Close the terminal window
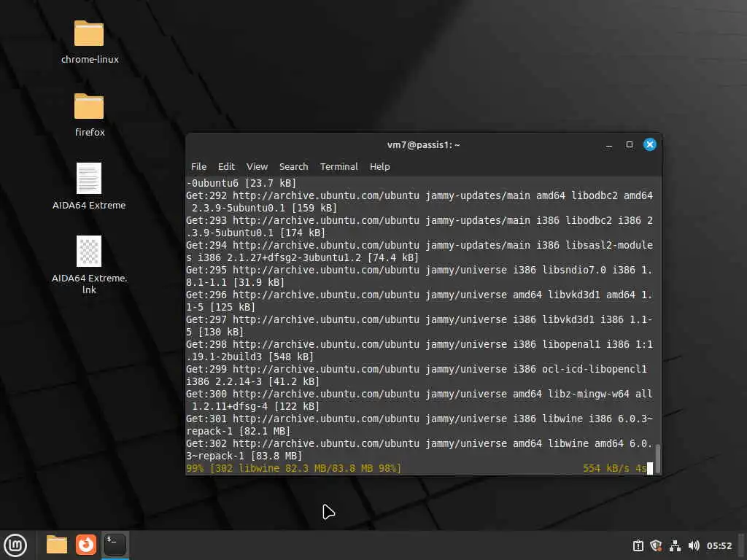This screenshot has height=560, width=747. click(x=650, y=145)
